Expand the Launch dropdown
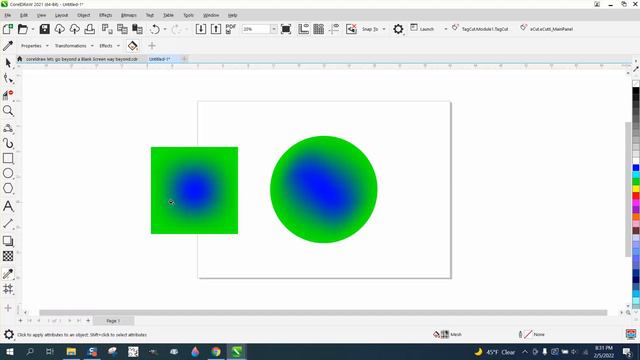The height and width of the screenshot is (360, 640). pos(446,29)
